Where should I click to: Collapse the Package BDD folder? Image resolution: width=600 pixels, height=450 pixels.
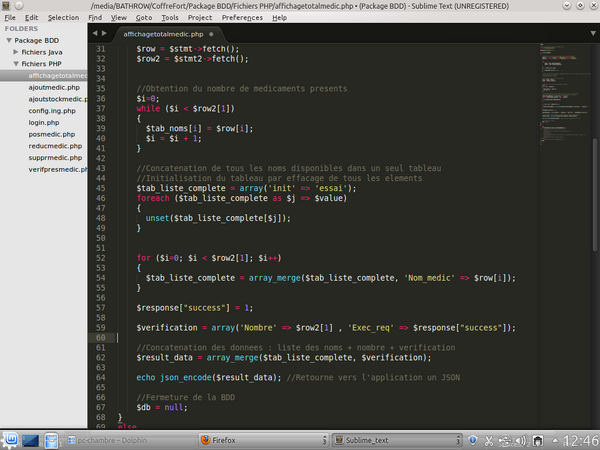click(x=8, y=40)
